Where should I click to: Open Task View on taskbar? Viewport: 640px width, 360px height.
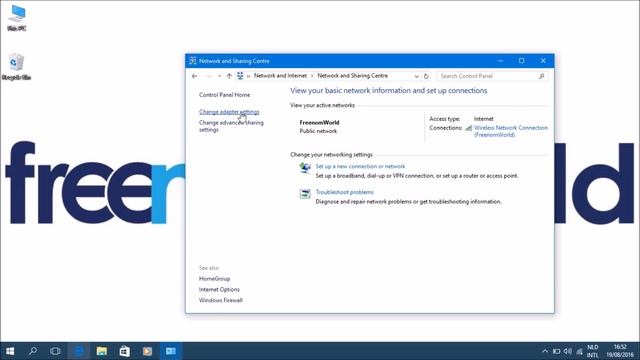click(x=55, y=351)
